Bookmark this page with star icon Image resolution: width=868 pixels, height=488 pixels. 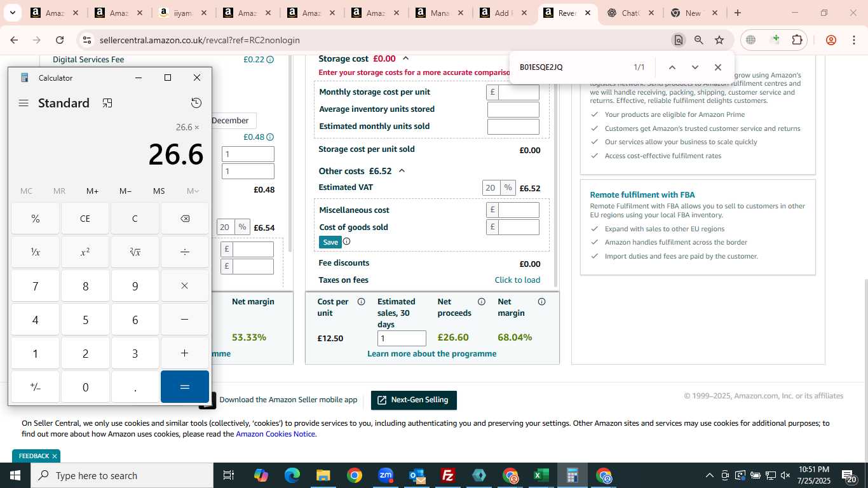[719, 40]
